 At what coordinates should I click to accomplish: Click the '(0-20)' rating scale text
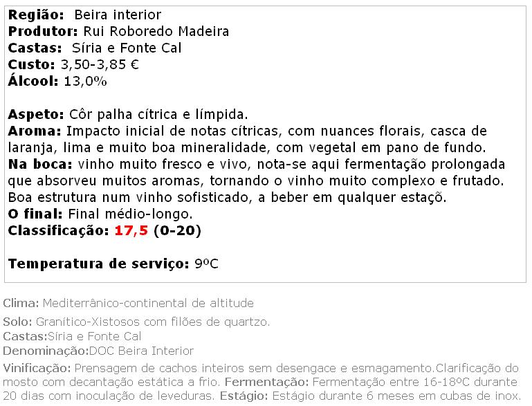177,230
